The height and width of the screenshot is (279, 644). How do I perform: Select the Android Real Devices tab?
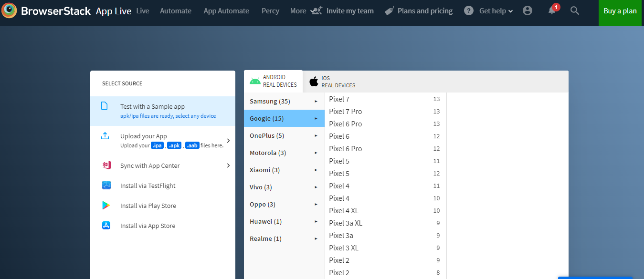click(273, 81)
